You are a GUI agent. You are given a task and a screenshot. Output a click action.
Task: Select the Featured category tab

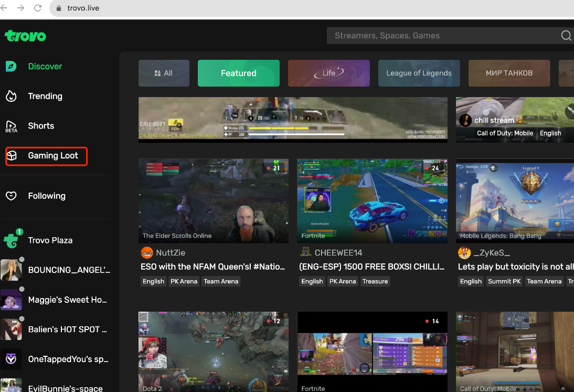click(238, 73)
